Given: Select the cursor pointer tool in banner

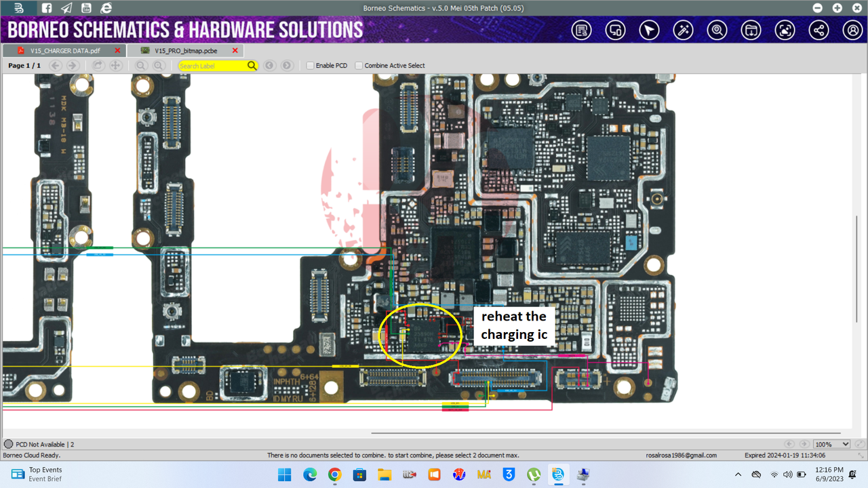Looking at the screenshot, I should 649,30.
